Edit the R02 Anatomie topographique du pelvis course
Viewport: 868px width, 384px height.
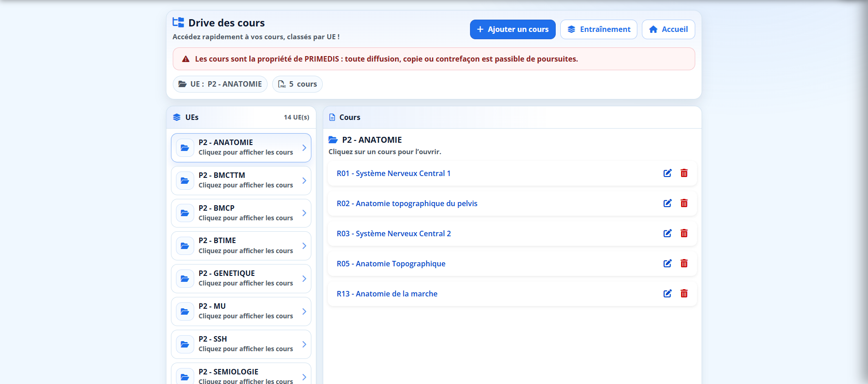tap(667, 203)
